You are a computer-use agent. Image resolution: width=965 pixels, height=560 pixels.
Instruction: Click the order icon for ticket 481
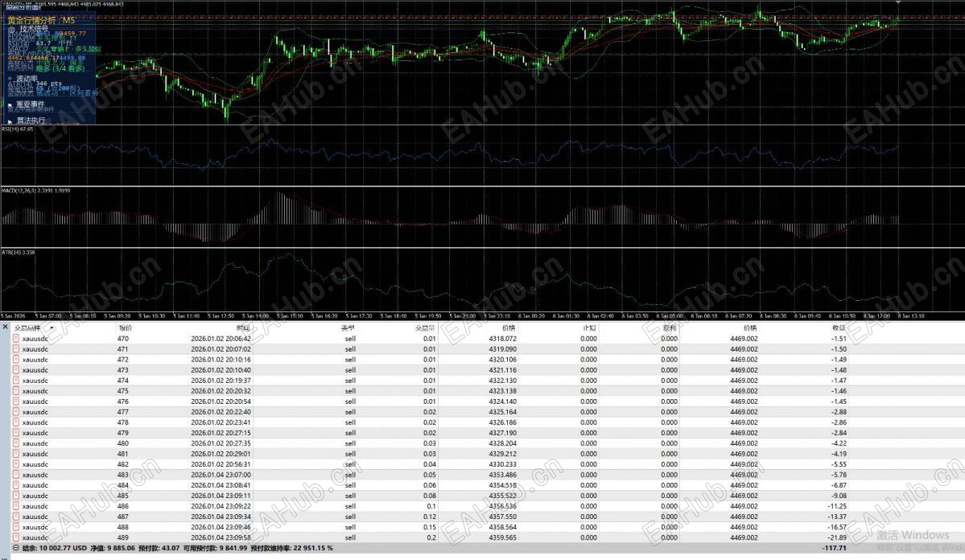coord(16,454)
